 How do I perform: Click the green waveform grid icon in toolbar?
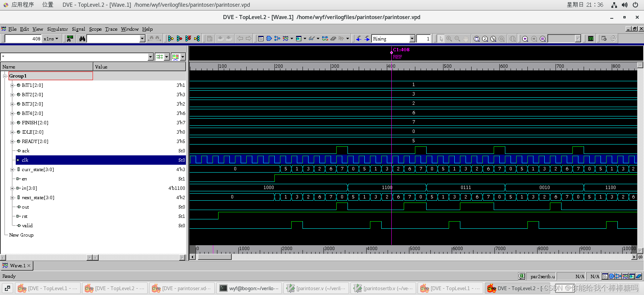[x=591, y=39]
